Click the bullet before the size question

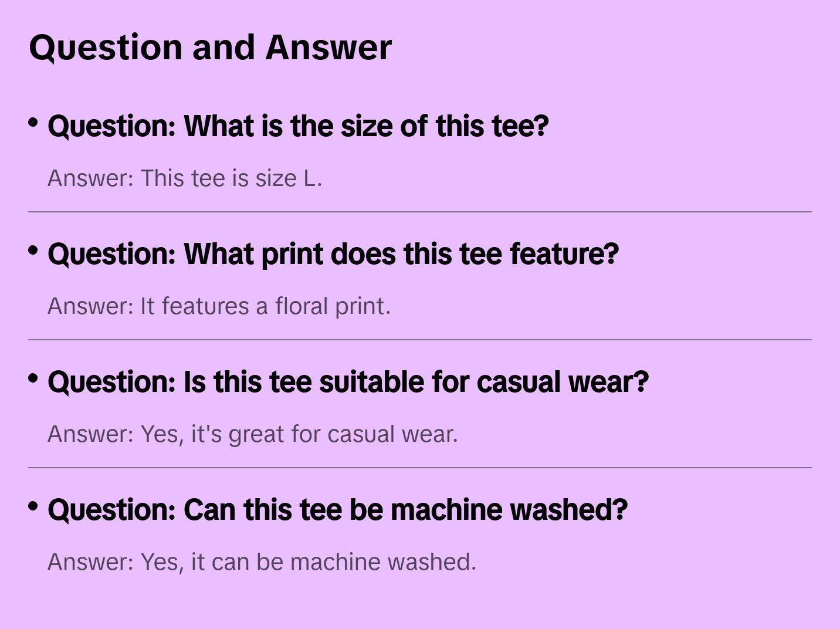pyautogui.click(x=33, y=123)
